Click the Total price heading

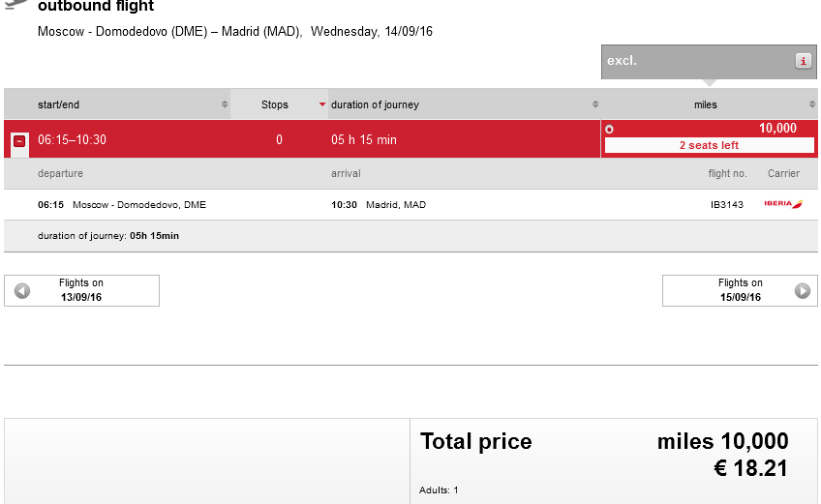pyautogui.click(x=476, y=441)
